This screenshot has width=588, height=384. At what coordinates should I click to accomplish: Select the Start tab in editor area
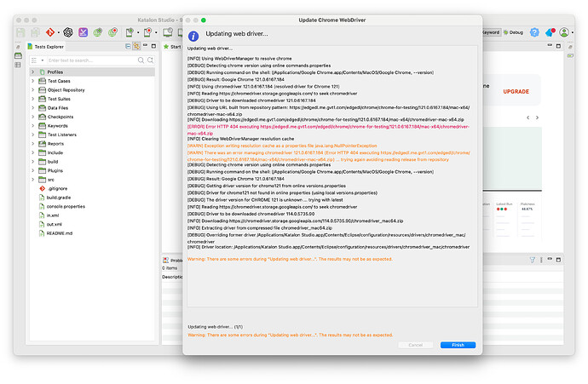[172, 47]
